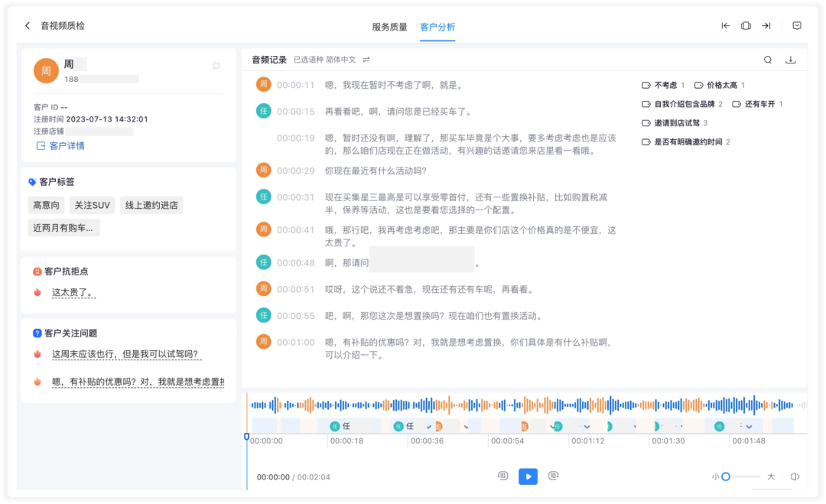Search the audio transcript with the magnifier icon
The width and height of the screenshot is (826, 504).
(x=768, y=60)
